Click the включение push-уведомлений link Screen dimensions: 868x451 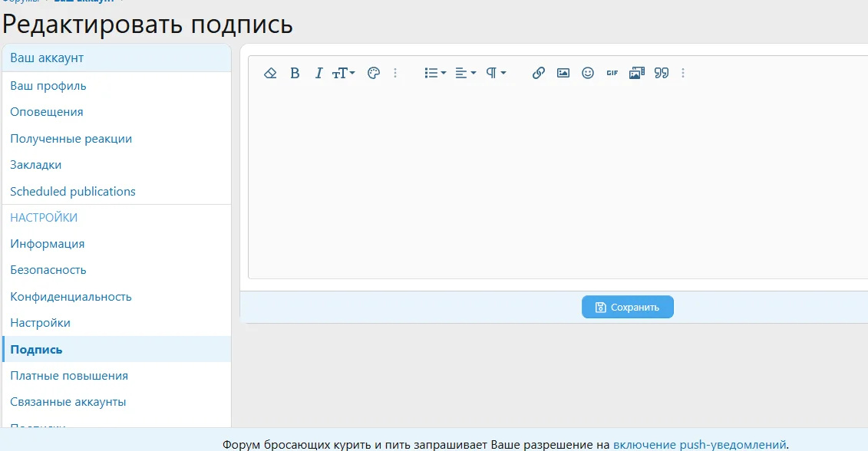pyautogui.click(x=699, y=444)
